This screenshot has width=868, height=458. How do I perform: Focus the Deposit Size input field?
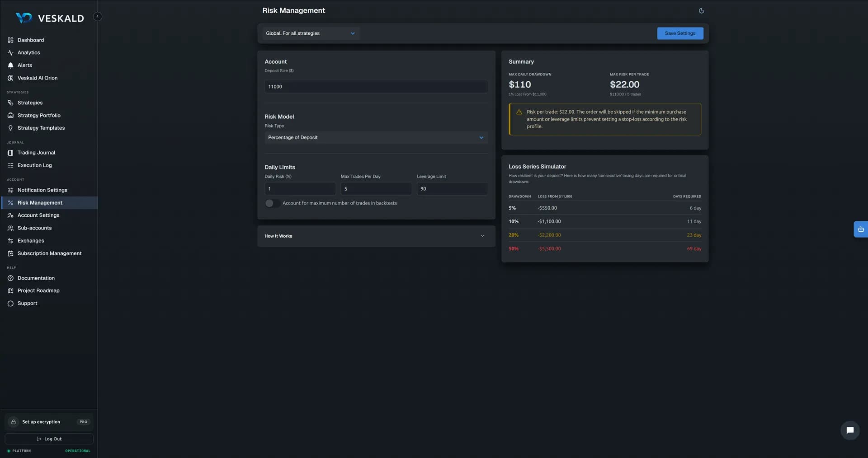pyautogui.click(x=376, y=87)
